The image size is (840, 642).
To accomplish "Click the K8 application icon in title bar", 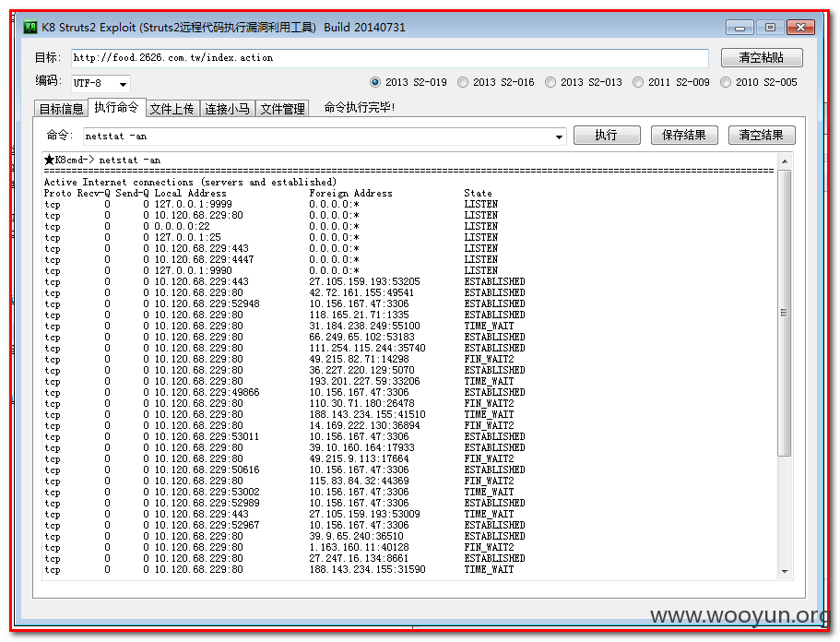I will click(x=30, y=27).
